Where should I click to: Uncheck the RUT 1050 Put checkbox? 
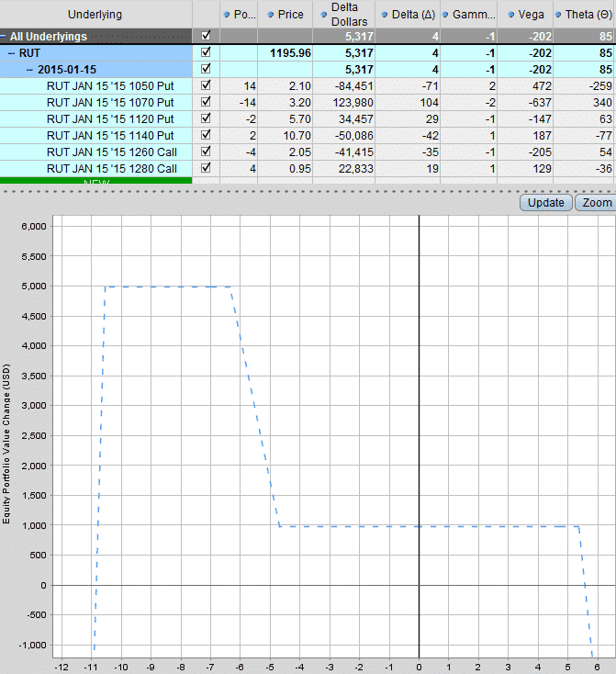[206, 85]
